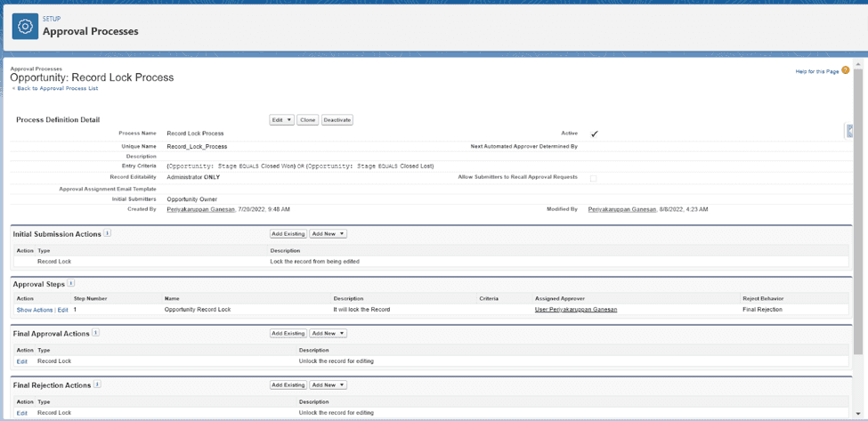
Task: Open Add New dropdown under Final Approval Actions
Action: click(329, 334)
